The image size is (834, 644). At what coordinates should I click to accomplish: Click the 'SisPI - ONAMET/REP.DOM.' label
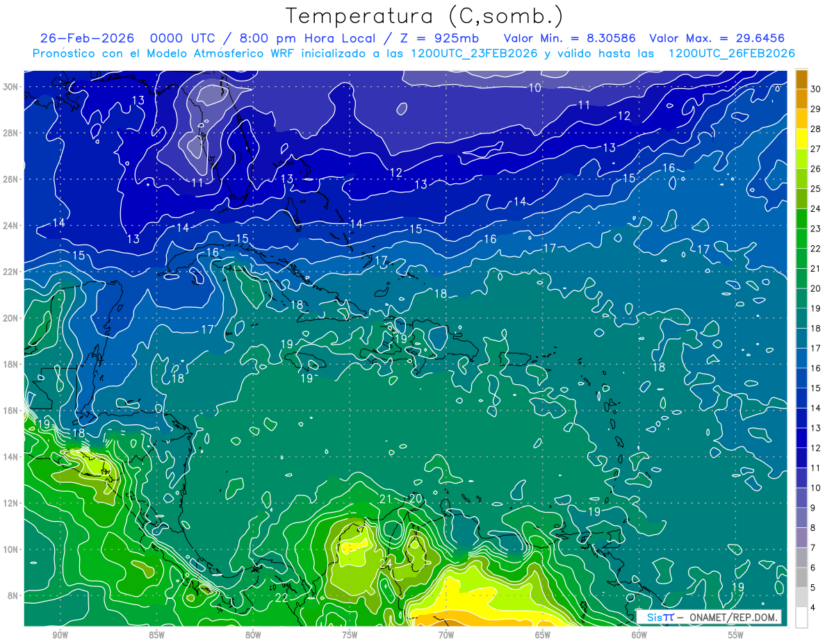tap(710, 617)
